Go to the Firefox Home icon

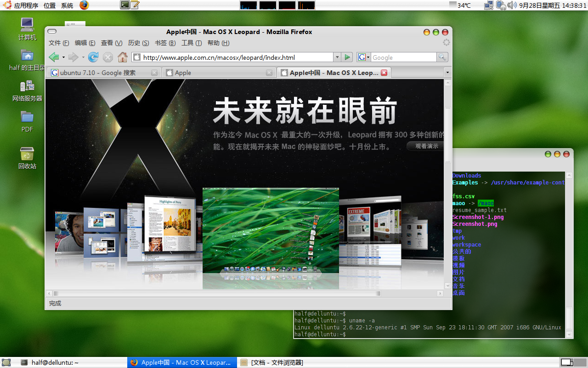(x=122, y=57)
